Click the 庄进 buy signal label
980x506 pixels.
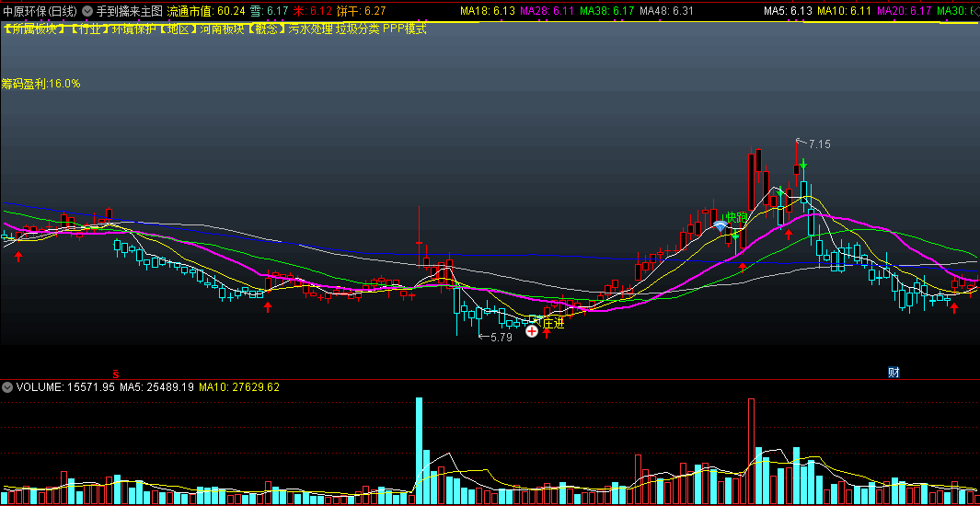[x=553, y=324]
